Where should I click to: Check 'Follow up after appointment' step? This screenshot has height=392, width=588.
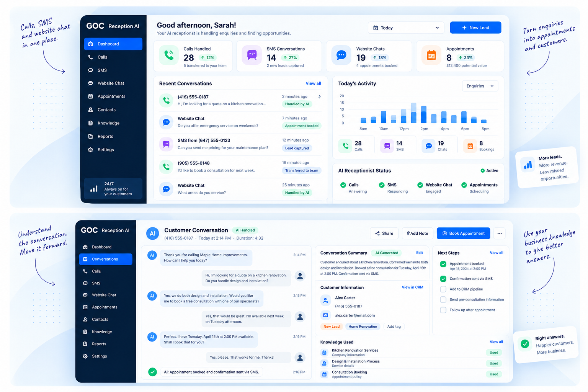point(443,310)
